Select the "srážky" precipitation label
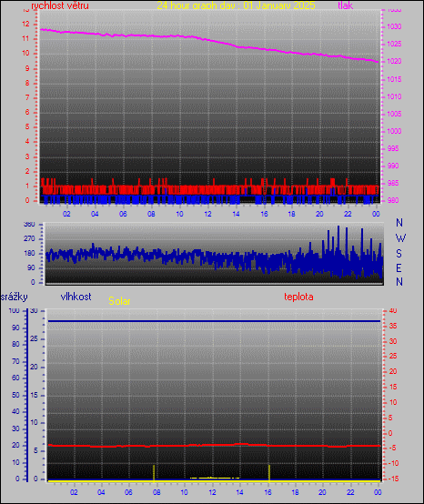The width and height of the screenshot is (424, 504). (15, 297)
